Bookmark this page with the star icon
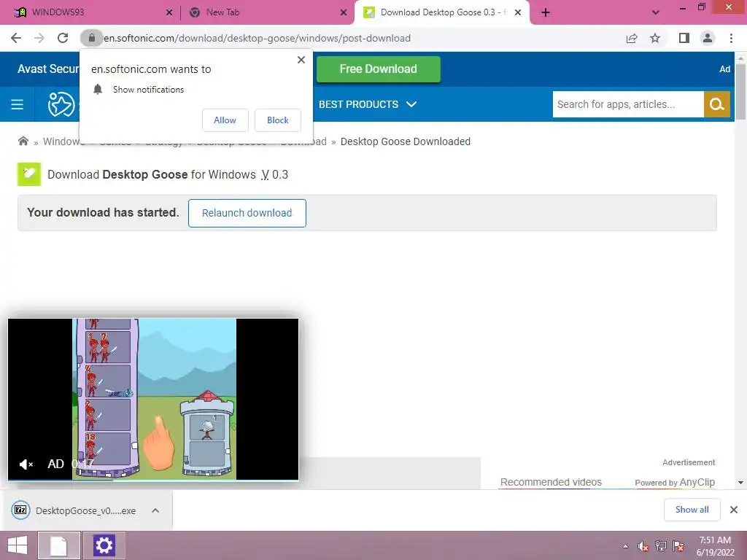The width and height of the screenshot is (747, 560). click(655, 38)
